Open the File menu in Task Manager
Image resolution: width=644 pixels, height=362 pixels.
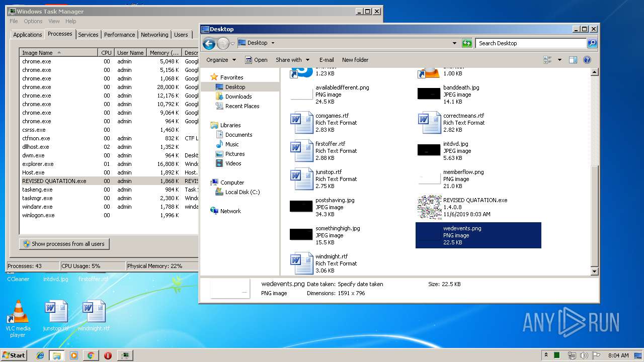tap(14, 21)
